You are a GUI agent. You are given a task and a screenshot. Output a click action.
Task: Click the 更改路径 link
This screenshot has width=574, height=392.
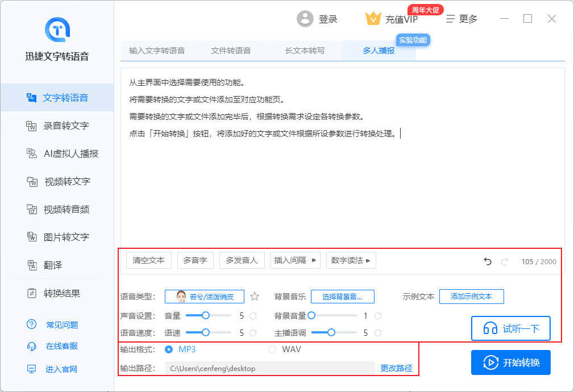coord(396,368)
